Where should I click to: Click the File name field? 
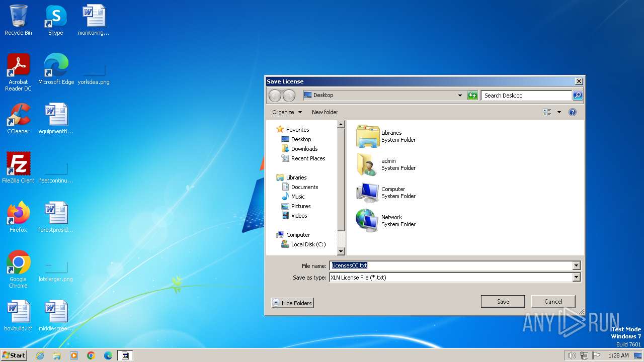pyautogui.click(x=451, y=265)
